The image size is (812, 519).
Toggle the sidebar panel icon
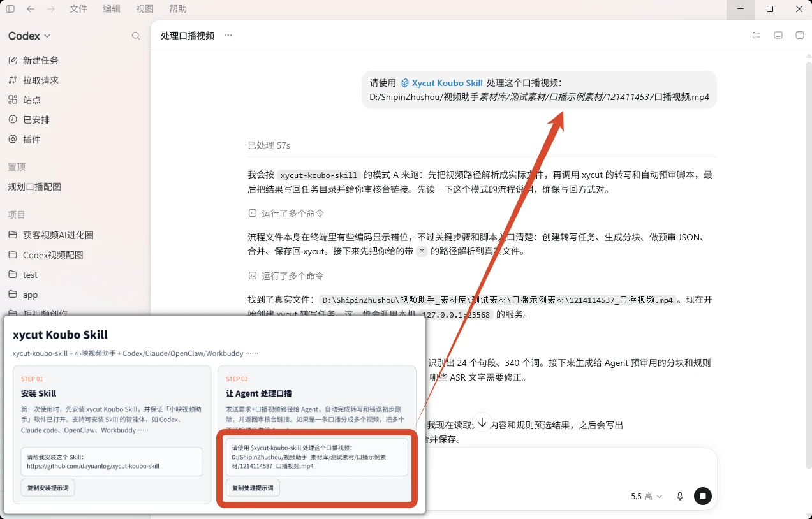[10, 9]
